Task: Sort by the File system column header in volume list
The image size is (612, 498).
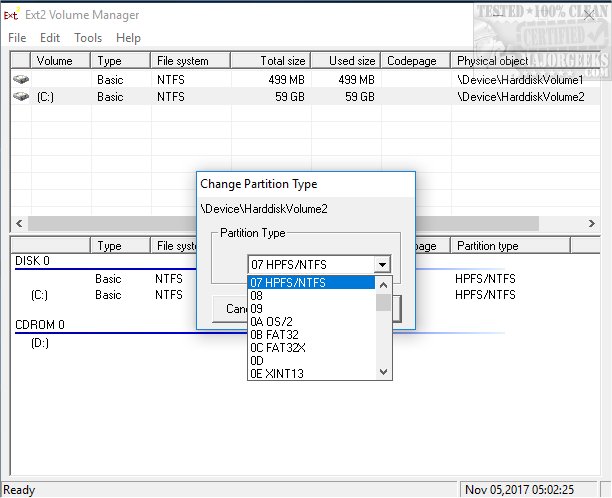Action: [190, 60]
